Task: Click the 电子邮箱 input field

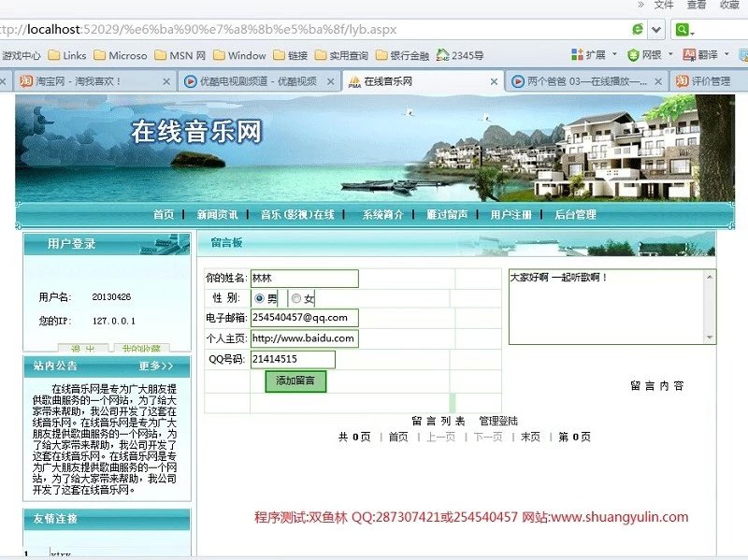Action: pyautogui.click(x=305, y=318)
